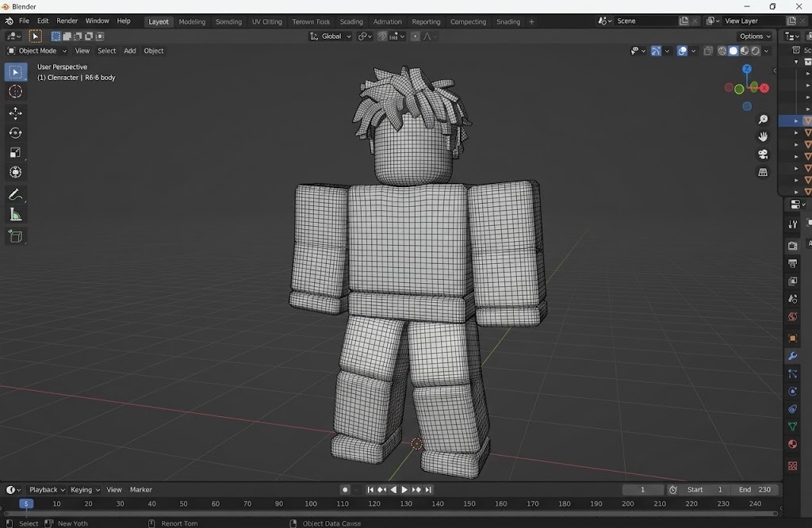Click the zoom magnifier viewport icon
This screenshot has height=528, width=812.
point(763,120)
